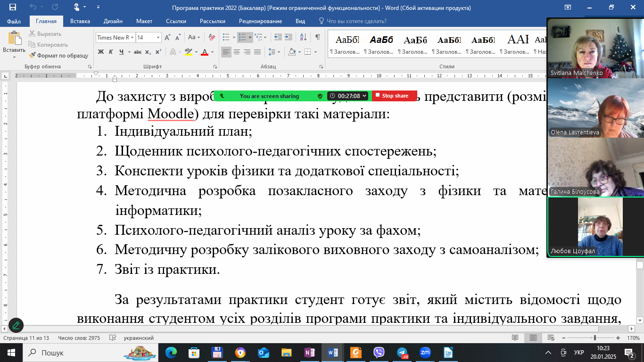The width and height of the screenshot is (644, 362).
Task: Save document via Quick Access floppy icon
Action: [x=12, y=7]
